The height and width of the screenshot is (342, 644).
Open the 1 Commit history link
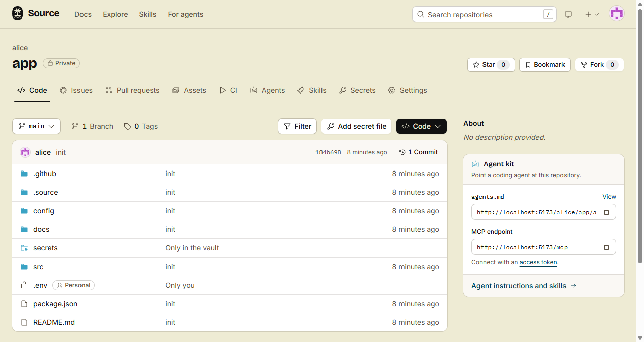tap(418, 152)
